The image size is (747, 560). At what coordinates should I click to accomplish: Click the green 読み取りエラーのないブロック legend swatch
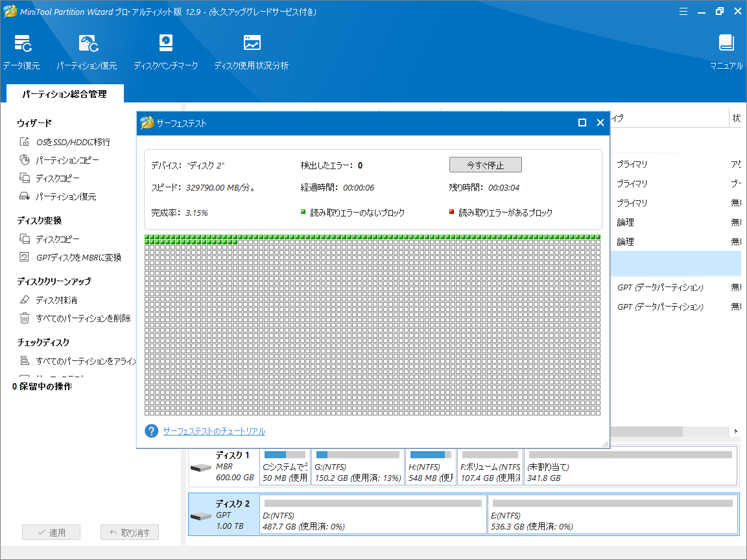303,212
